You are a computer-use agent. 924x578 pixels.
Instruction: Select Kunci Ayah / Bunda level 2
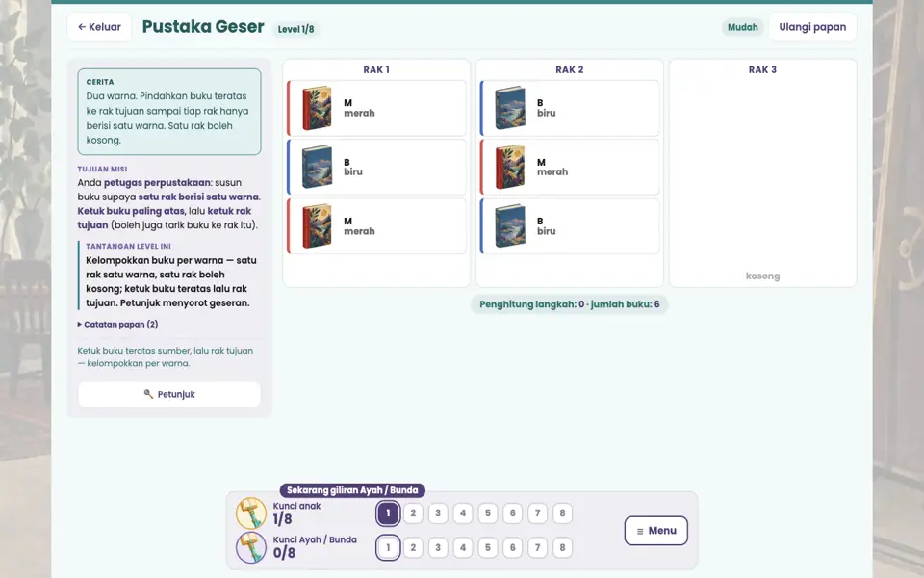[x=413, y=547]
